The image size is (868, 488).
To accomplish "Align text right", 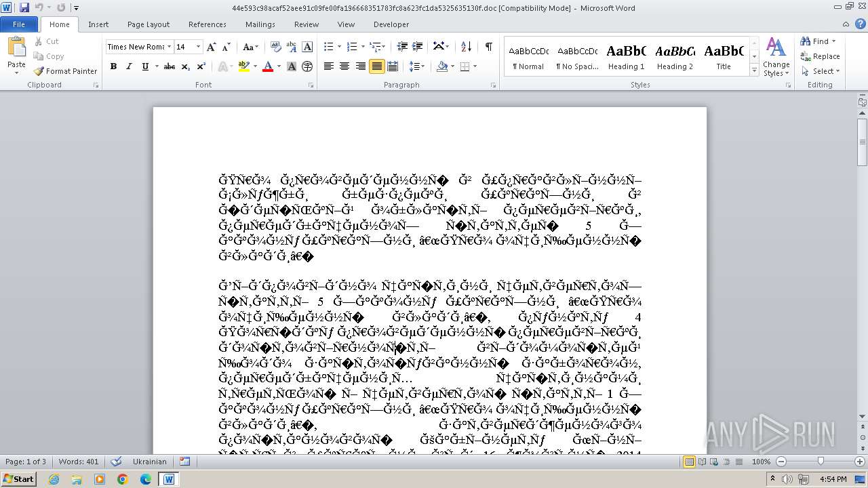I will pos(360,66).
